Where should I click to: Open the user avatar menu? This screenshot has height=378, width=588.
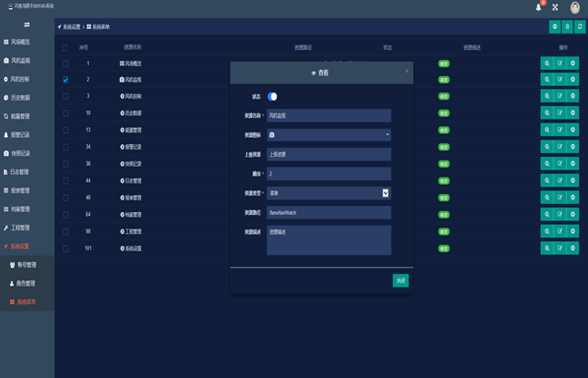pyautogui.click(x=575, y=7)
